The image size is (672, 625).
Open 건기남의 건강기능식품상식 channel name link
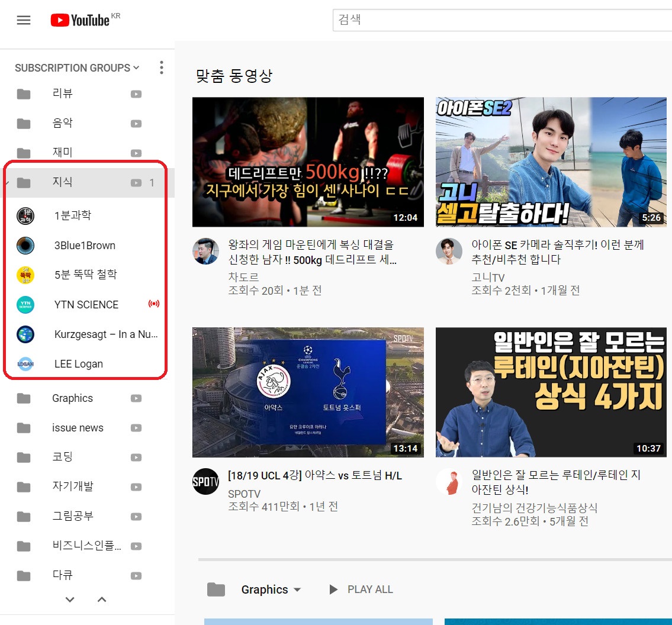[x=535, y=508]
